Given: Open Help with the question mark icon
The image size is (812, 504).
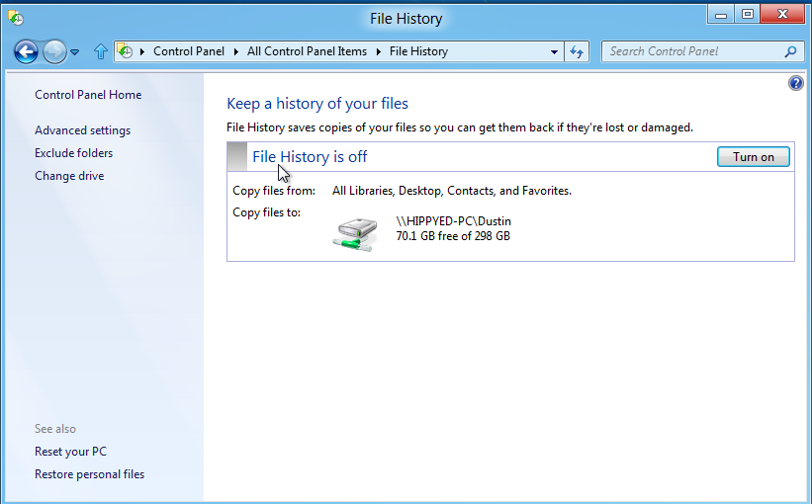Looking at the screenshot, I should [x=795, y=84].
